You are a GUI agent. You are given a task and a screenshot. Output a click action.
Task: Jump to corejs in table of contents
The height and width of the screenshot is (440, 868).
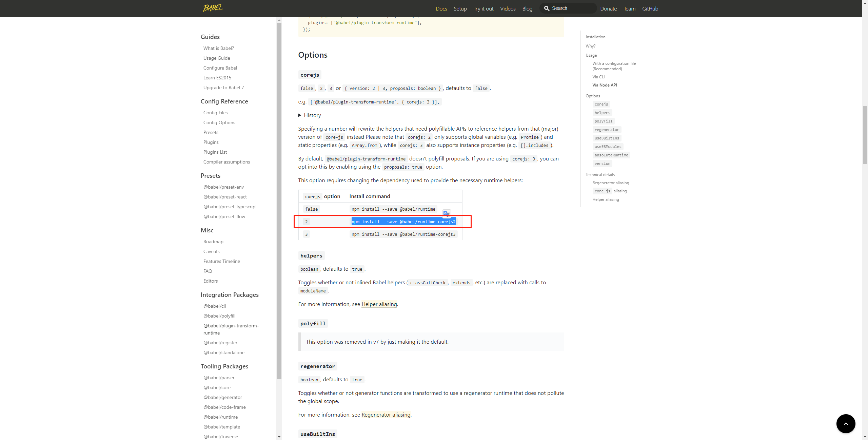601,104
